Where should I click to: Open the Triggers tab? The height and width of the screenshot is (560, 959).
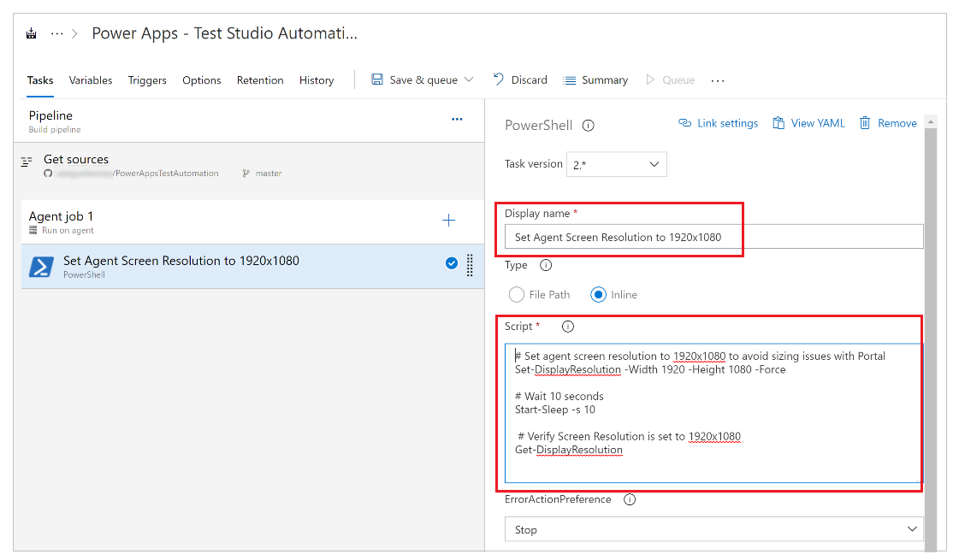[147, 80]
